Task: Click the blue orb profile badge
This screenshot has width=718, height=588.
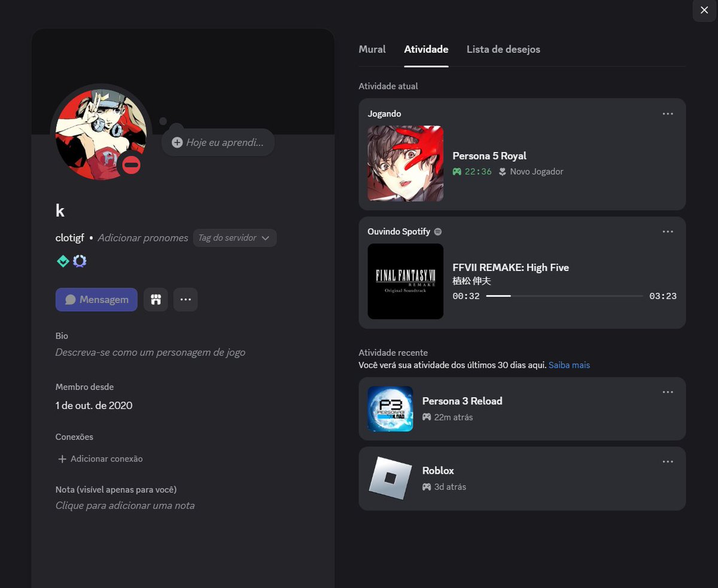Action: pos(80,261)
